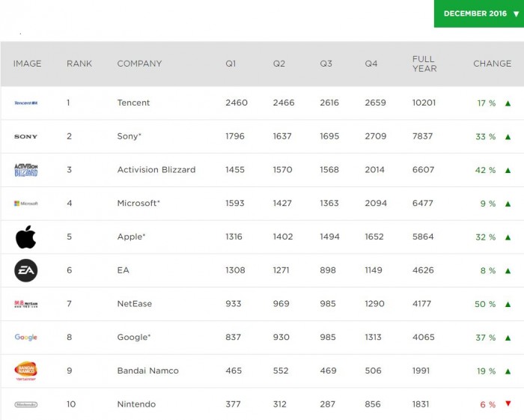This screenshot has width=524, height=420.
Task: Click the Apple logo image
Action: (x=25, y=237)
